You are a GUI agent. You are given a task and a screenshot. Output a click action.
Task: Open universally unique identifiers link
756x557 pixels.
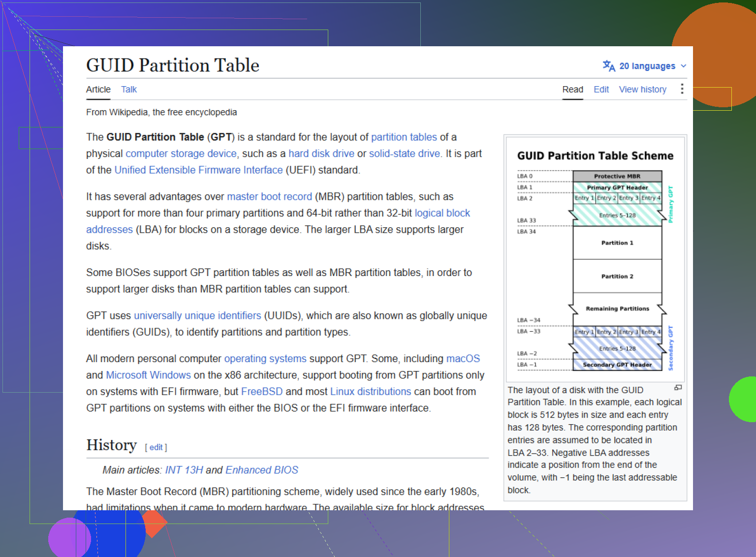click(197, 316)
